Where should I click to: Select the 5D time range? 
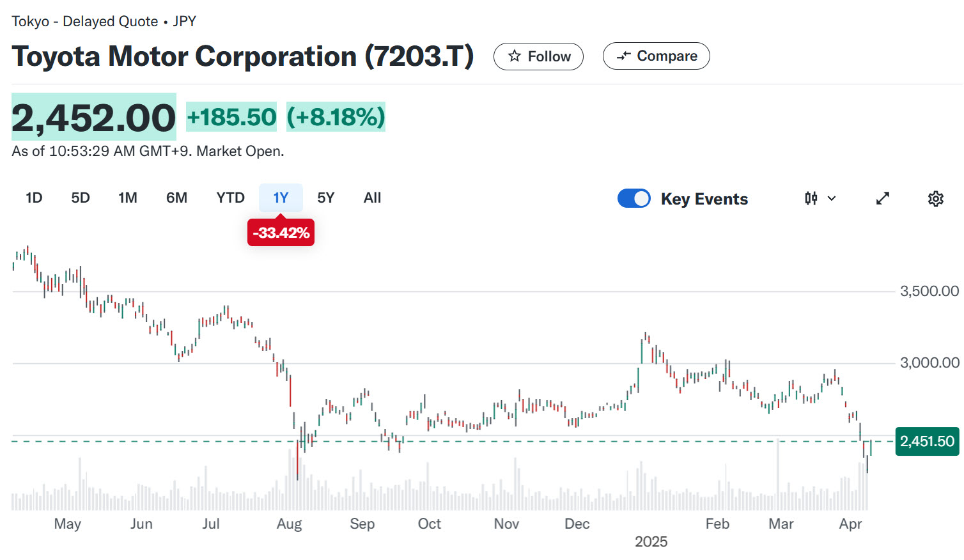point(81,198)
